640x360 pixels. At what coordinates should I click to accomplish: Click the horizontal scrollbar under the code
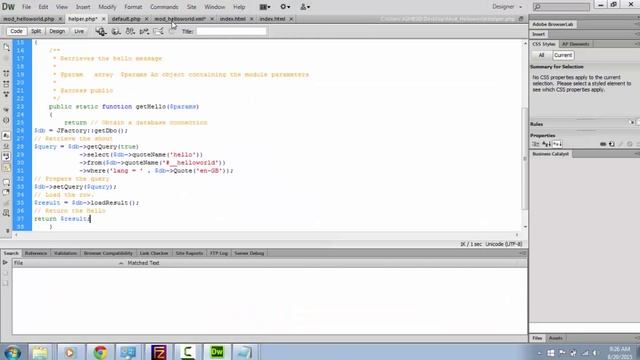(266, 235)
